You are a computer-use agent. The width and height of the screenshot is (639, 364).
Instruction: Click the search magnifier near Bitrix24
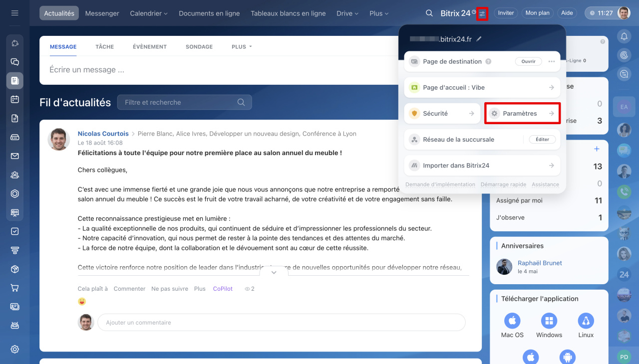pyautogui.click(x=429, y=13)
